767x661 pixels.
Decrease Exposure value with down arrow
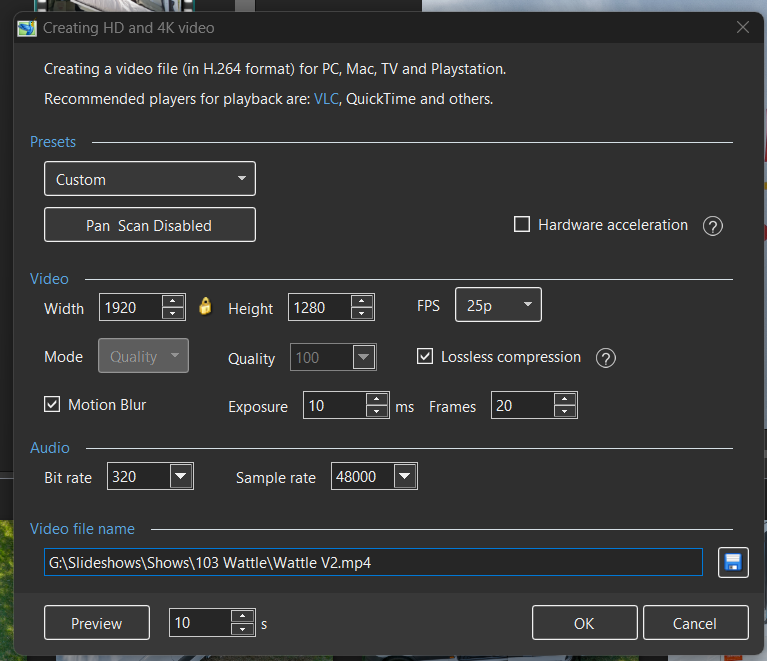[377, 412]
